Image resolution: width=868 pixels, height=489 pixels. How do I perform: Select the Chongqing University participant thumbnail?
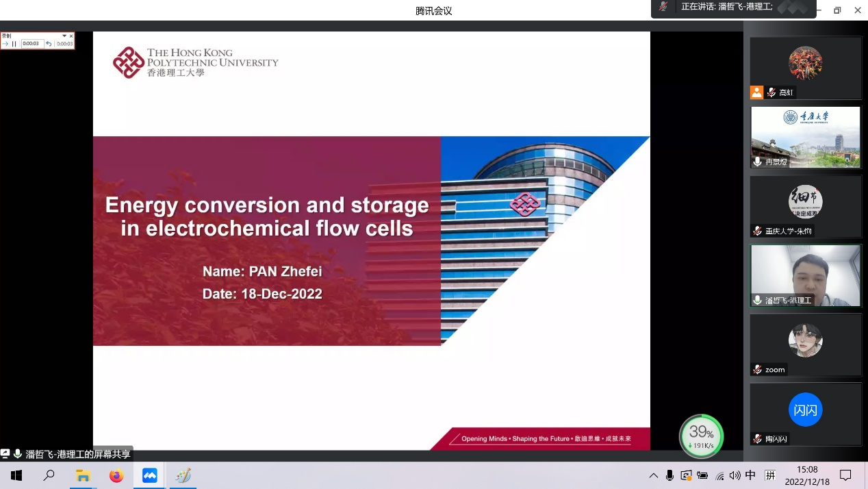point(805,136)
